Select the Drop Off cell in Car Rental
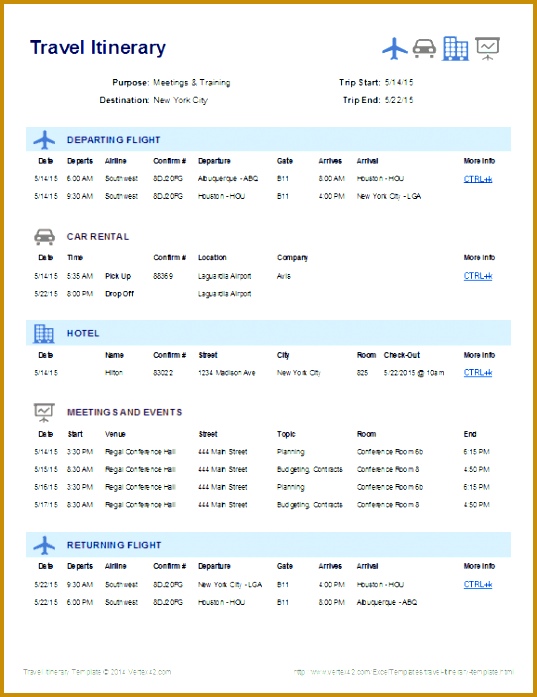This screenshot has height=697, width=537. (119, 294)
